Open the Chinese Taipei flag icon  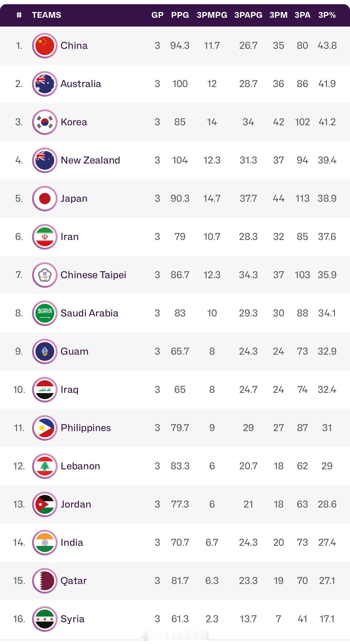(x=45, y=275)
